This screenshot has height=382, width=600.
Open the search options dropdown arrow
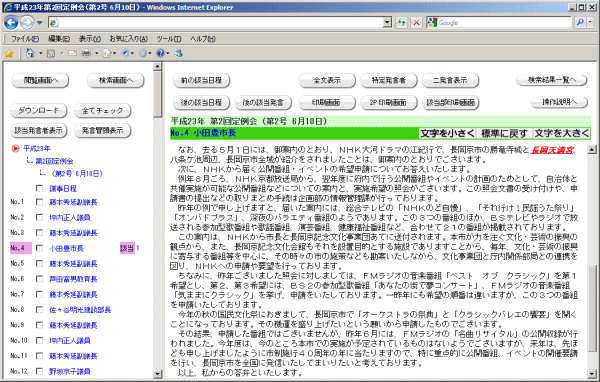(x=590, y=23)
